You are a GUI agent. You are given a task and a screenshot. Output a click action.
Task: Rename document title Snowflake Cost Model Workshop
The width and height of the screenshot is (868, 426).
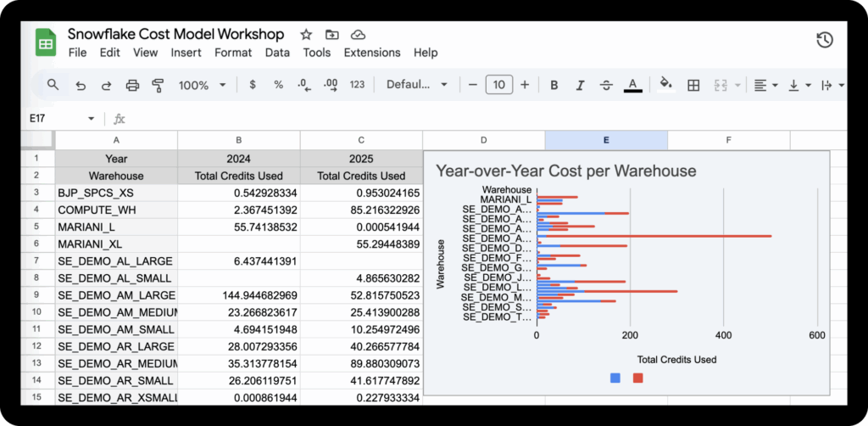tap(175, 34)
